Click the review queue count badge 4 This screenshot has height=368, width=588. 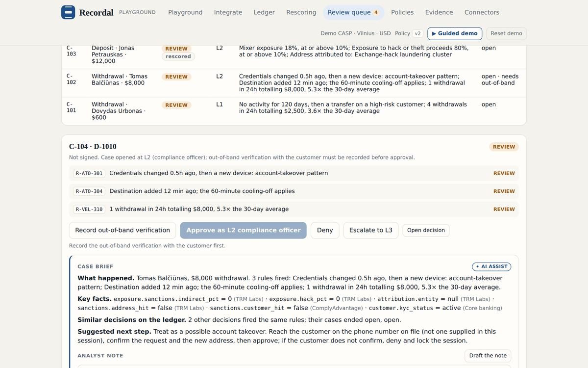point(376,12)
